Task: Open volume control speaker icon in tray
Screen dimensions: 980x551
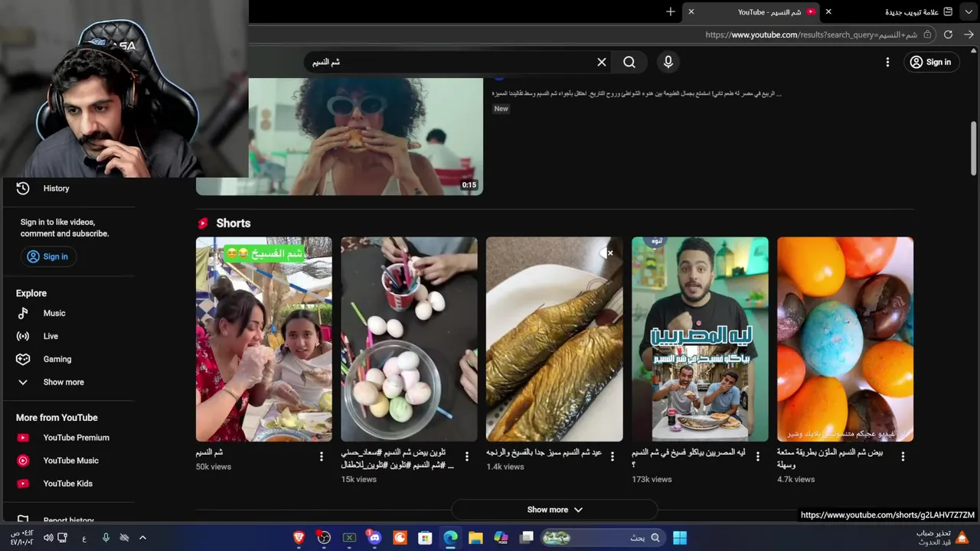Action: (x=48, y=538)
